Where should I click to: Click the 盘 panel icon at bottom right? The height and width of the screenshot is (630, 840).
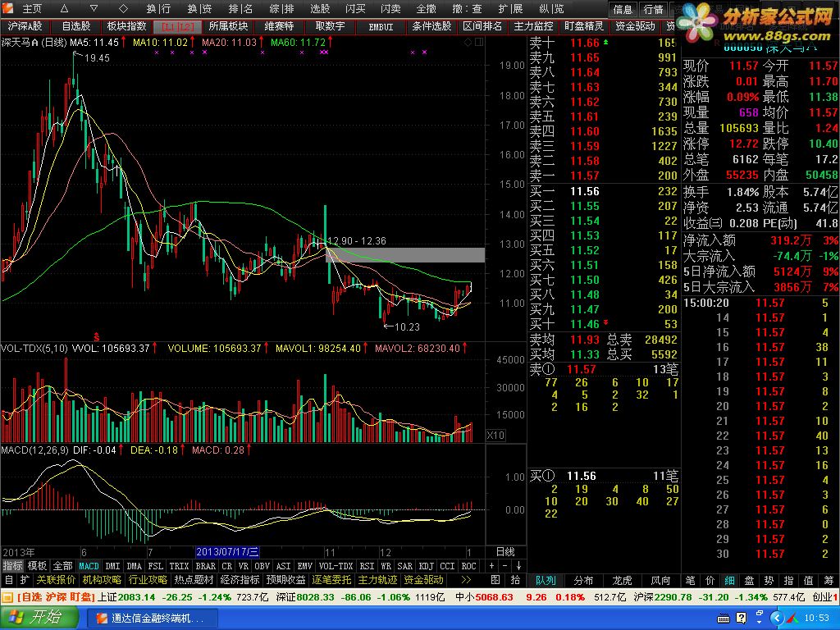click(750, 580)
